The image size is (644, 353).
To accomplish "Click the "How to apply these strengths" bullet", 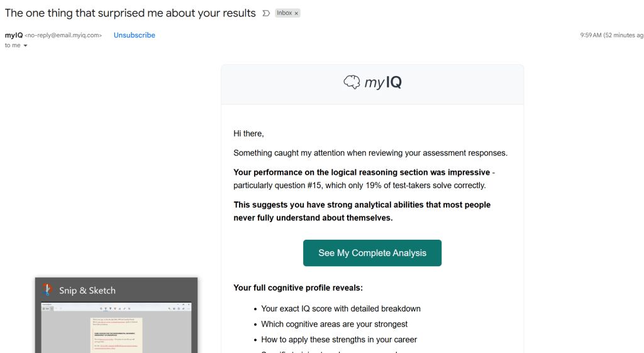I will 339,340.
